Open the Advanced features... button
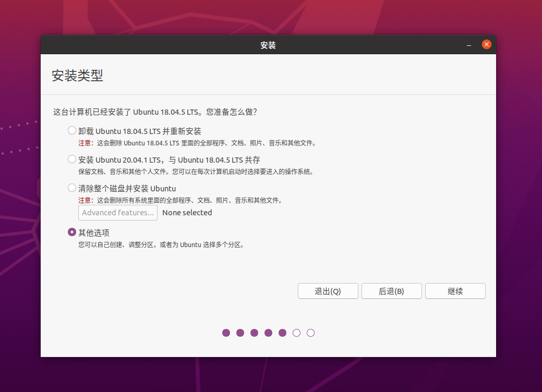Screen dimensions: 542x392 pyautogui.click(x=118, y=213)
